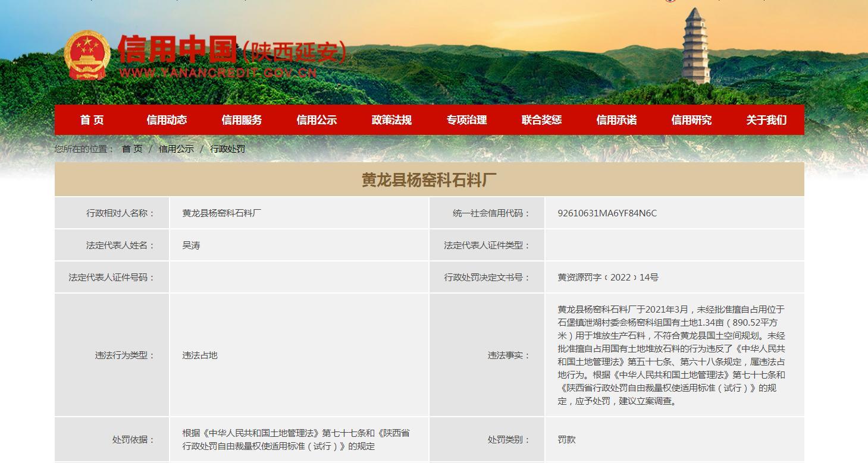Click the page heading 黄龙县杨窑科石料厂
The height and width of the screenshot is (463, 868).
click(x=429, y=180)
